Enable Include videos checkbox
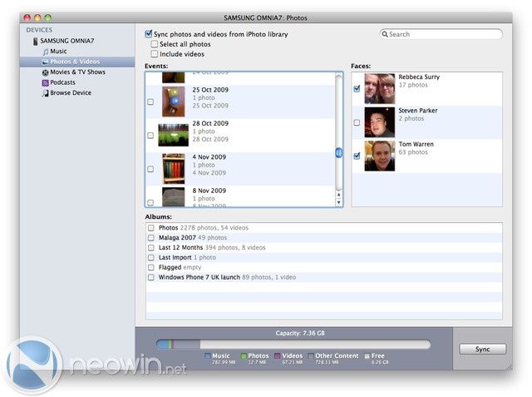The height and width of the screenshot is (397, 532). (155, 54)
